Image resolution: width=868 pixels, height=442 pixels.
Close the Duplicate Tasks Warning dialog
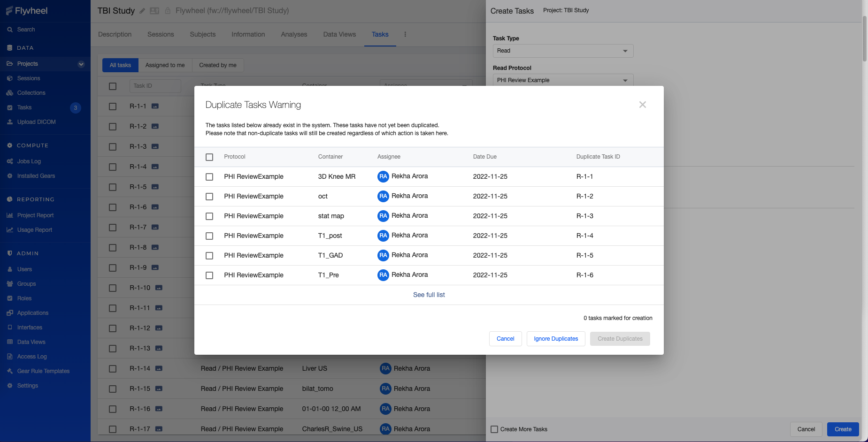tap(642, 105)
